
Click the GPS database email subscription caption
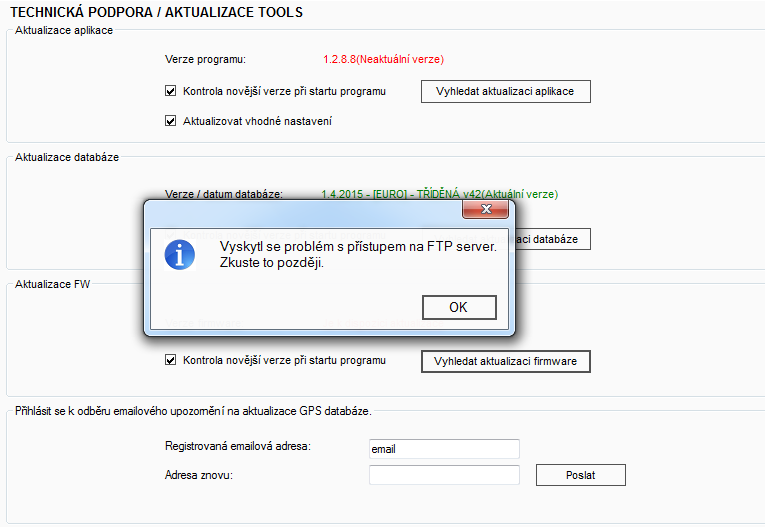pos(193,412)
